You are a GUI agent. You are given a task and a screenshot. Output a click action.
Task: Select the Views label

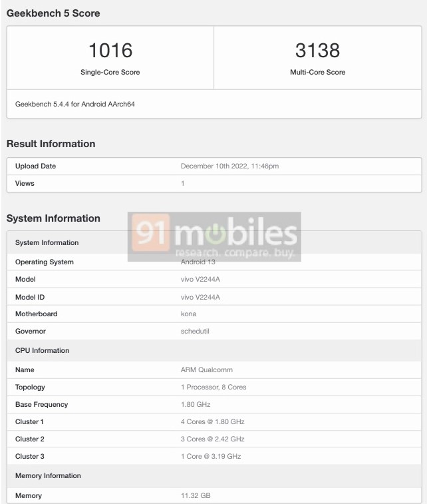coord(25,183)
